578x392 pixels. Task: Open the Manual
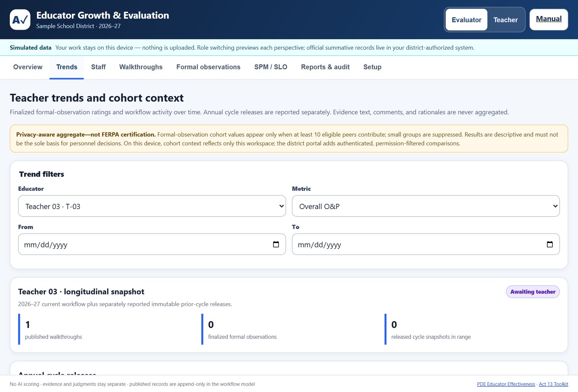(549, 19)
